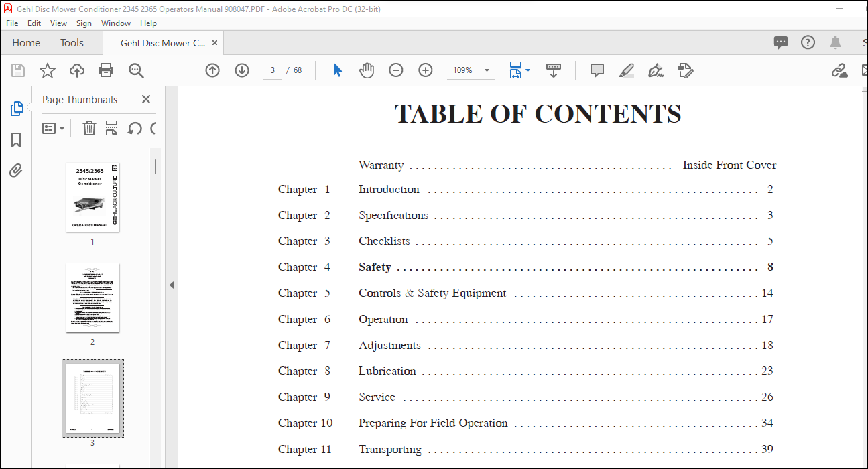The image size is (868, 469).
Task: Open the zoom percentage dropdown arrow
Action: 487,70
